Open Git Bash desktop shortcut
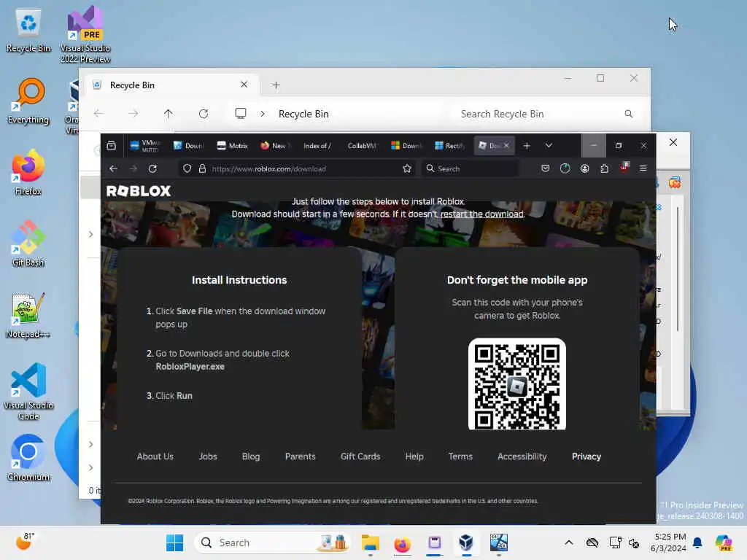The width and height of the screenshot is (747, 560). coord(28,244)
